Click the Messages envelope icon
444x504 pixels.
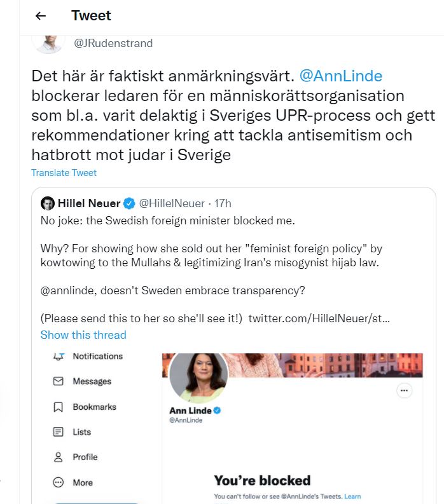click(x=59, y=381)
